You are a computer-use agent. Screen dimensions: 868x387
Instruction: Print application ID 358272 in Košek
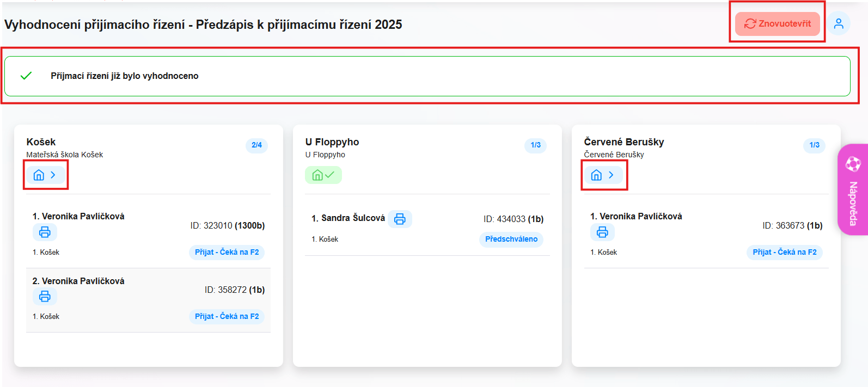click(x=45, y=297)
